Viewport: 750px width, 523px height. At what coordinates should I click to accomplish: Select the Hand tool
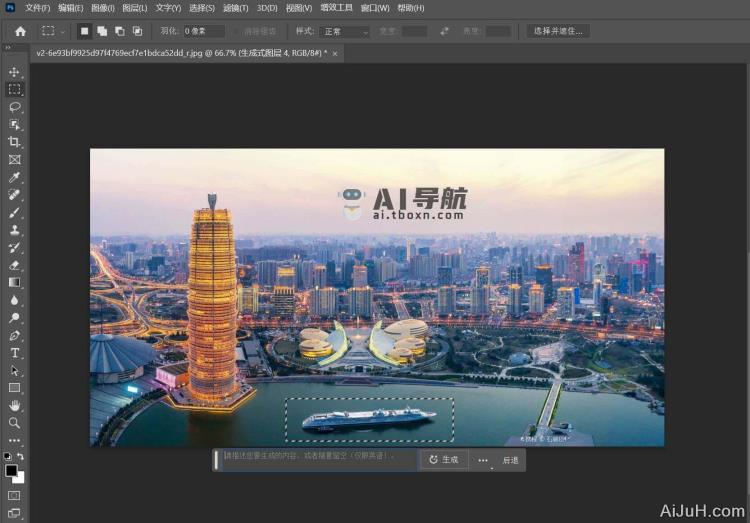[14, 405]
